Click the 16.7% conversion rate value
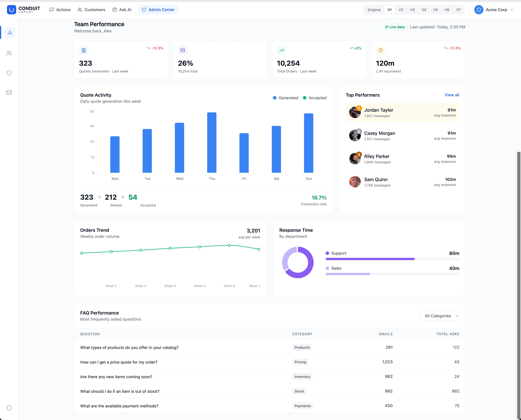The image size is (521, 420). pyautogui.click(x=319, y=198)
